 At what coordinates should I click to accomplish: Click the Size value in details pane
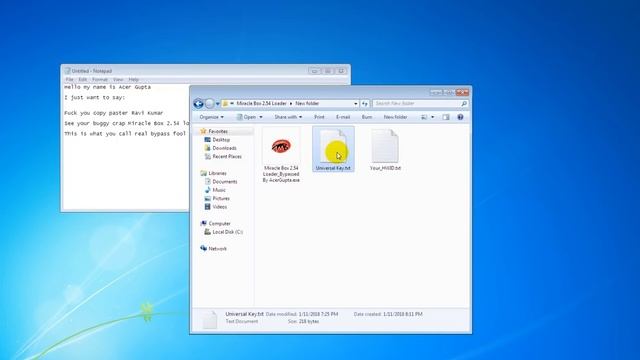tap(309, 322)
